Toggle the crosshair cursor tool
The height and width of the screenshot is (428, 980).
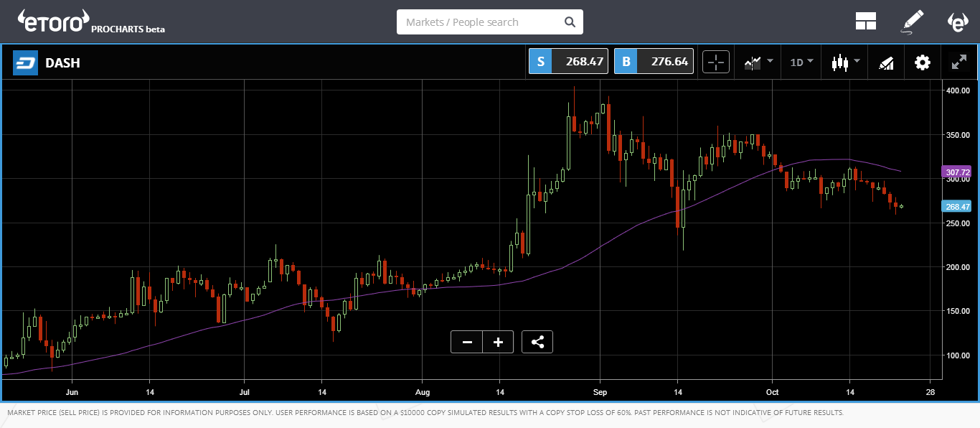tap(716, 62)
